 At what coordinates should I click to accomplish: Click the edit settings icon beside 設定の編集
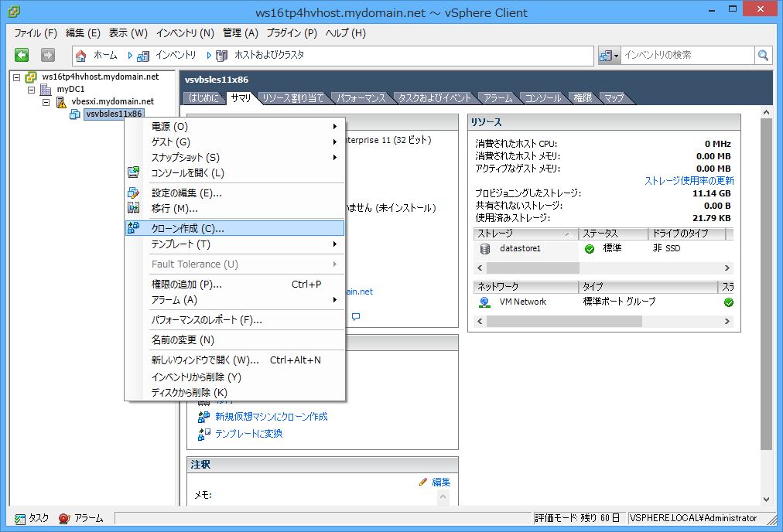coord(133,193)
